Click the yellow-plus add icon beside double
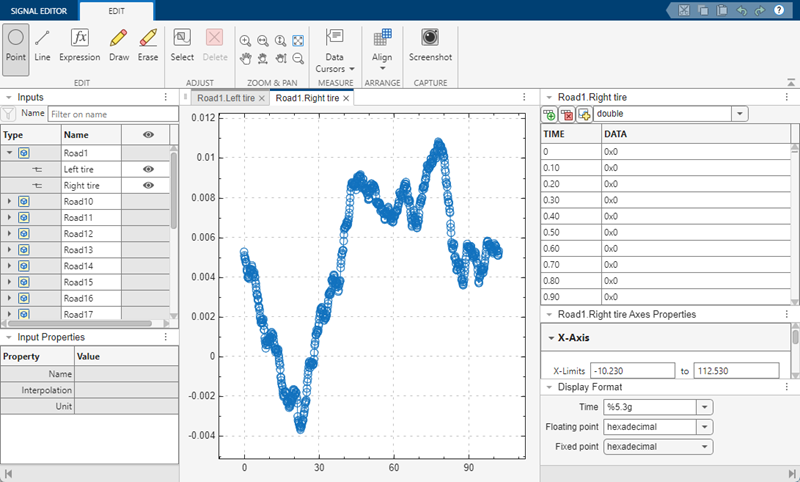 [x=584, y=114]
